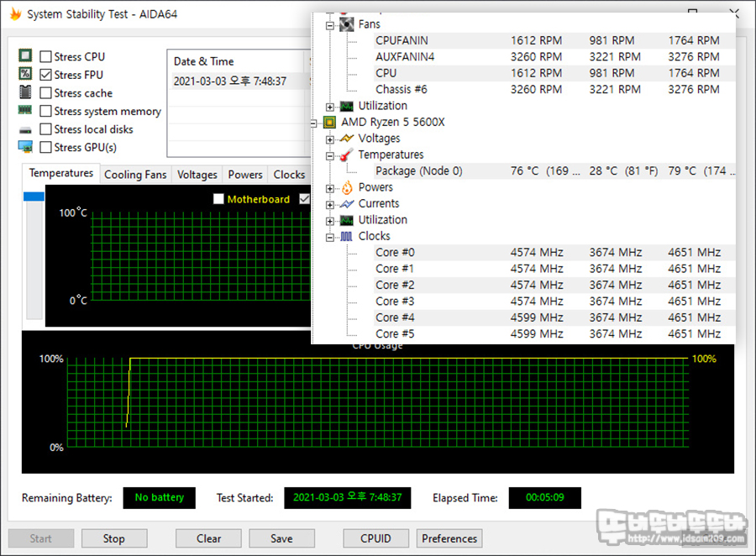Viewport: 756px width, 556px height.
Task: Select the AUXFANIN4 fan row
Action: (554, 57)
